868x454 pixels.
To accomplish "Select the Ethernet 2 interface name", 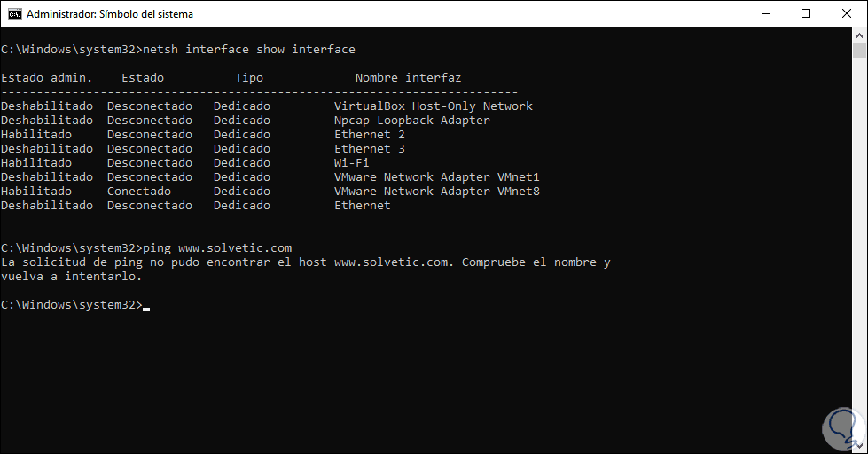I will [x=369, y=135].
